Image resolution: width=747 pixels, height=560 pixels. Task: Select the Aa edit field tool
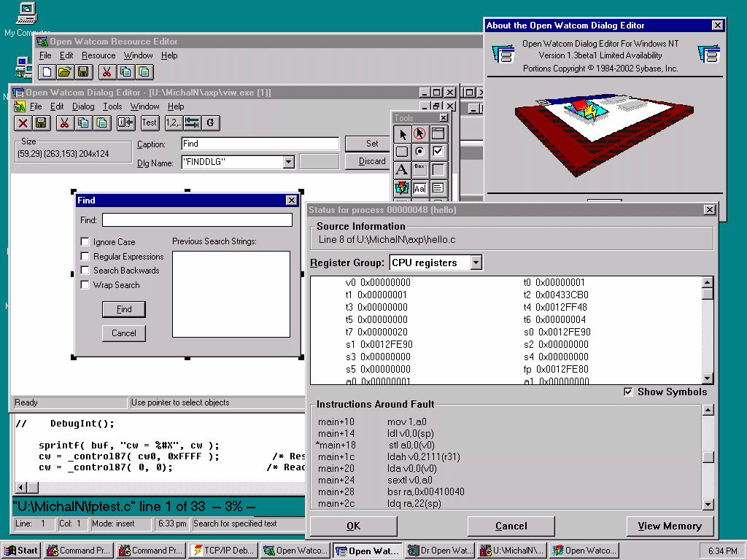(x=419, y=188)
